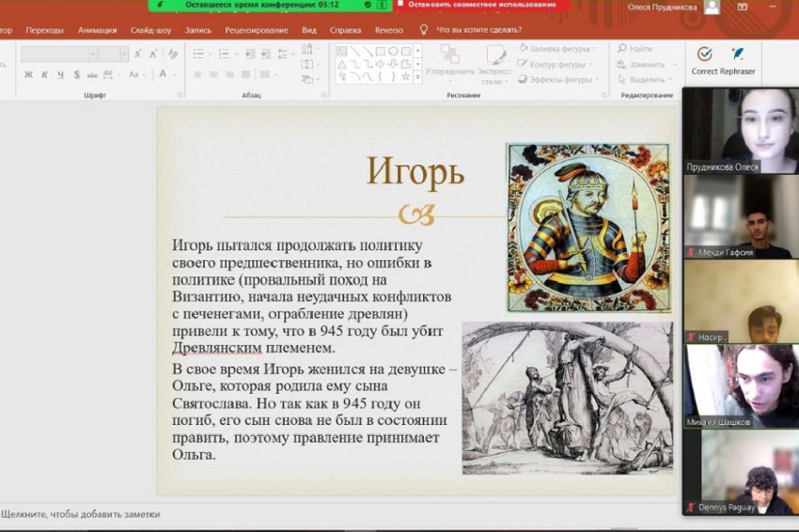Open the Слайд-шоу tab

point(150,30)
